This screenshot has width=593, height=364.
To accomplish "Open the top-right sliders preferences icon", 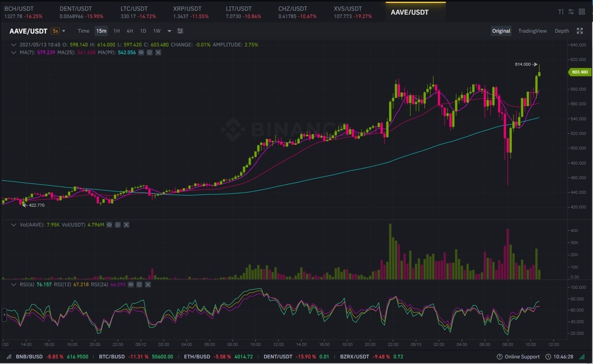I will pos(571,12).
